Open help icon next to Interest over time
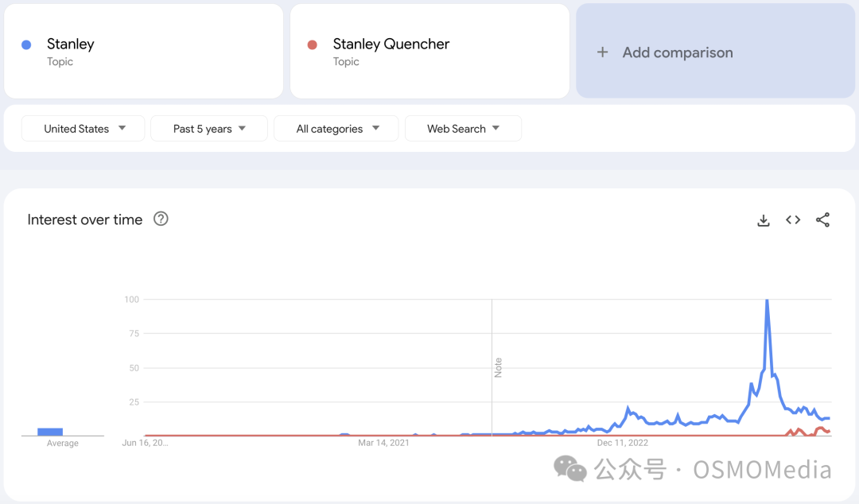The height and width of the screenshot is (504, 859). tap(161, 219)
